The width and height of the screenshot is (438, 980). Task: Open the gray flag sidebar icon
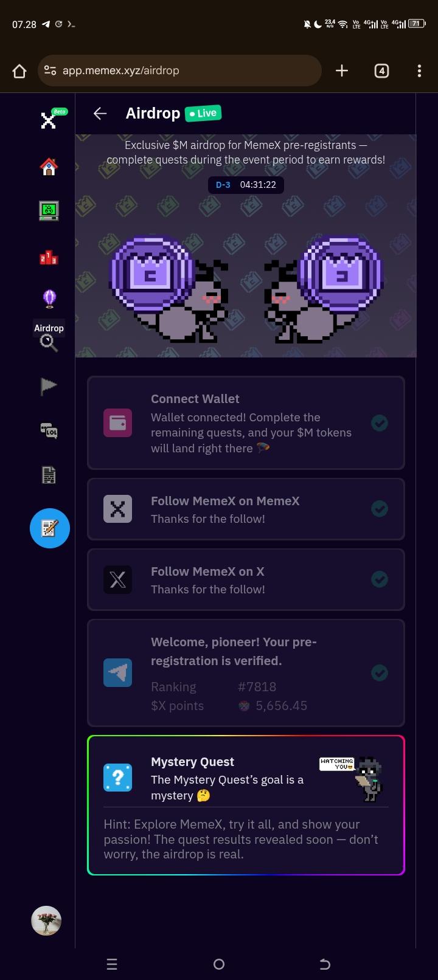(x=49, y=386)
